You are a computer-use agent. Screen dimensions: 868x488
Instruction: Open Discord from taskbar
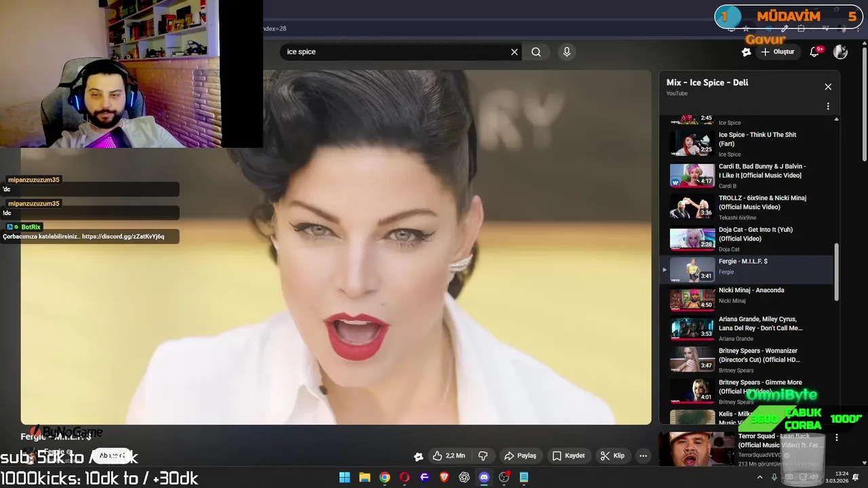coord(484,477)
